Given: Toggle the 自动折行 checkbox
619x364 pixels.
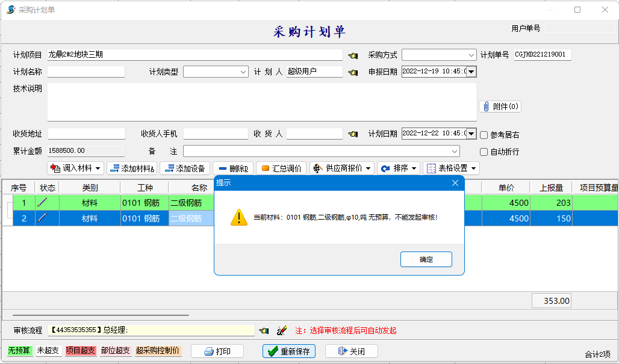Looking at the screenshot, I should click(484, 152).
